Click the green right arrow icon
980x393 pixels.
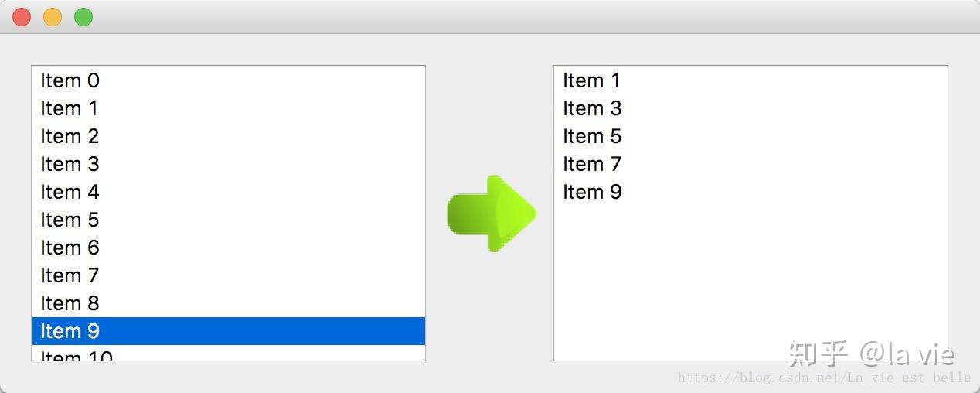coord(492,214)
